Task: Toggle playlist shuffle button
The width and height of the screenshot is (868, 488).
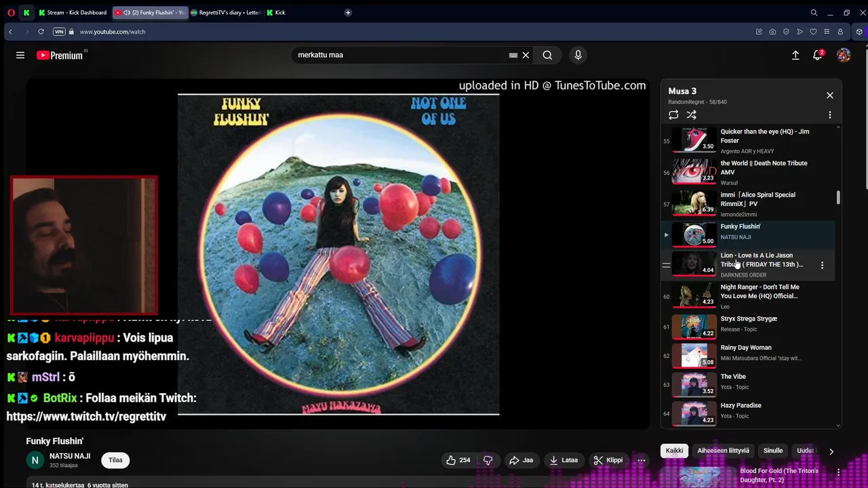Action: [692, 115]
